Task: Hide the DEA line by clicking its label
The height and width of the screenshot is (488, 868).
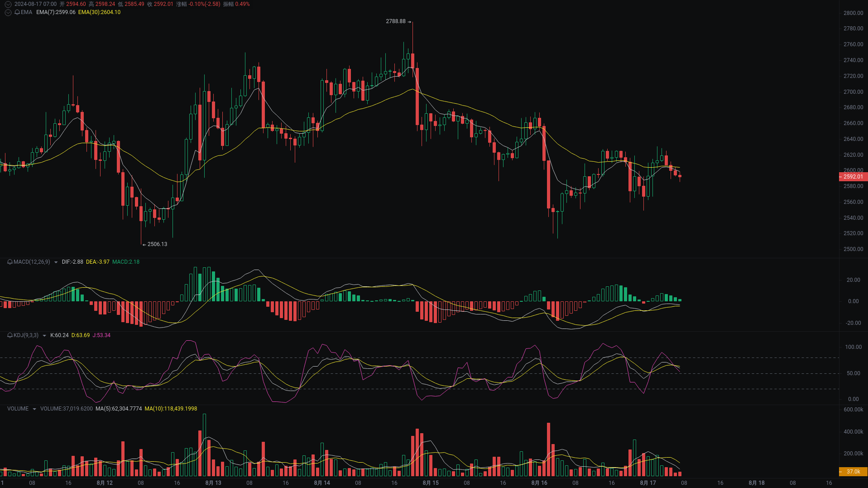Action: tap(97, 262)
